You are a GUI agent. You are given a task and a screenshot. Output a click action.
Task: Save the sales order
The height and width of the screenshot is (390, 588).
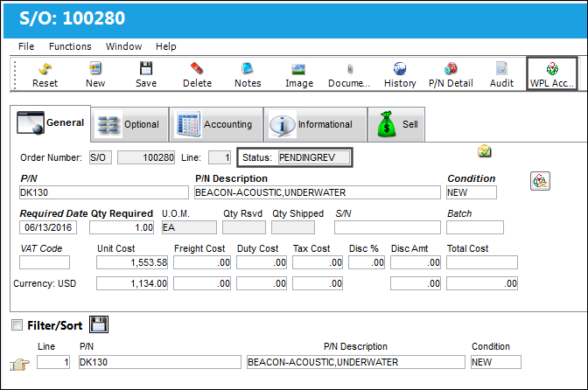[x=146, y=74]
